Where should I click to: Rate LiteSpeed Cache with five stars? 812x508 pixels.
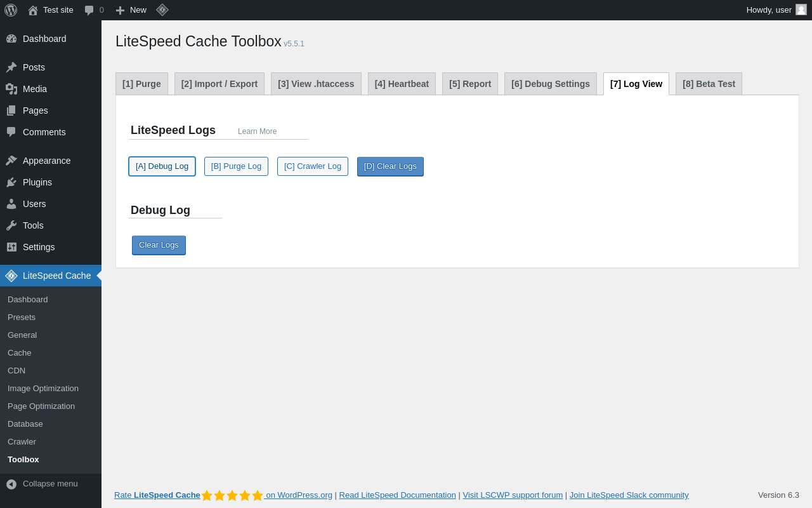(x=232, y=495)
